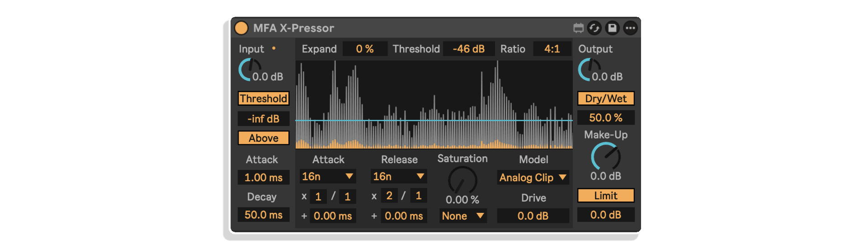868x249 pixels.
Task: Click the Limit 0.0 dB field
Action: tap(606, 215)
